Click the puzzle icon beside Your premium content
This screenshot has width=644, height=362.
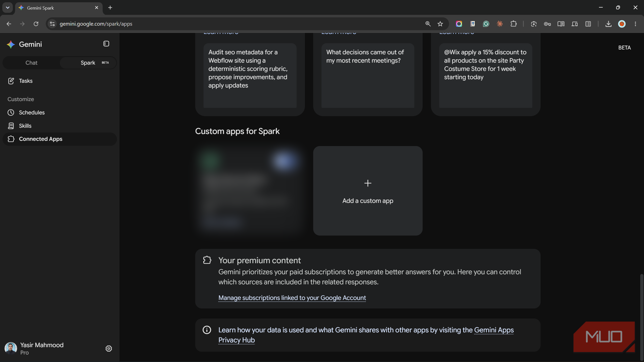pos(207,260)
